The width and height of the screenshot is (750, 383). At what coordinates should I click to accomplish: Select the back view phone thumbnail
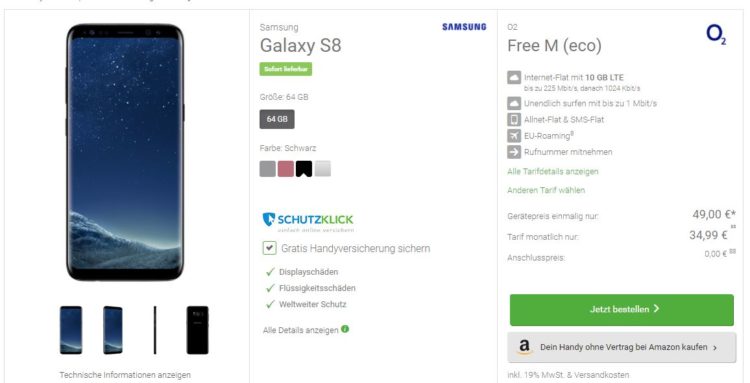tap(198, 330)
